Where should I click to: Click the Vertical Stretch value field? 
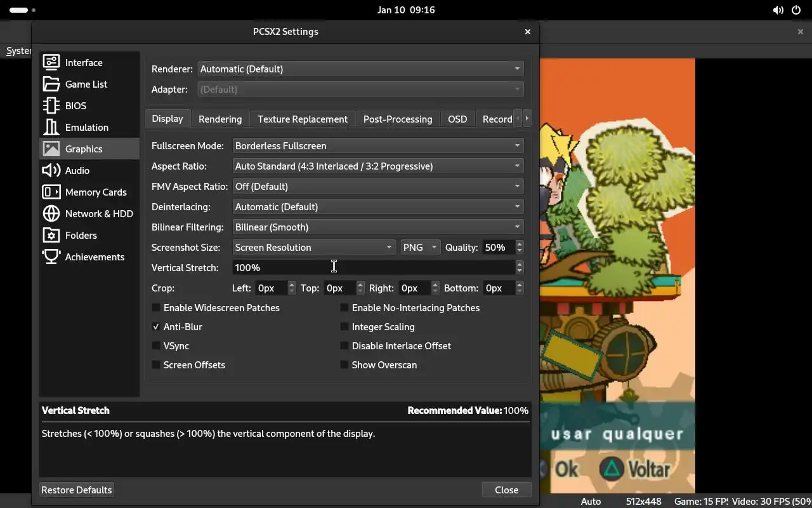coord(374,267)
